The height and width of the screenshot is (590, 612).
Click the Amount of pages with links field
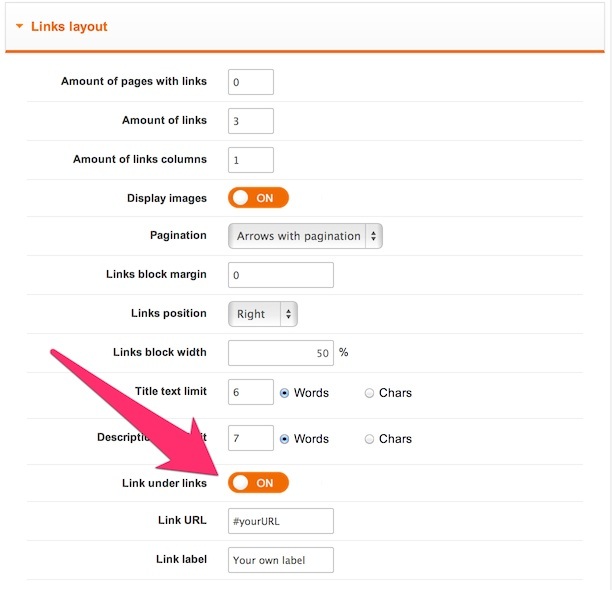coord(251,82)
